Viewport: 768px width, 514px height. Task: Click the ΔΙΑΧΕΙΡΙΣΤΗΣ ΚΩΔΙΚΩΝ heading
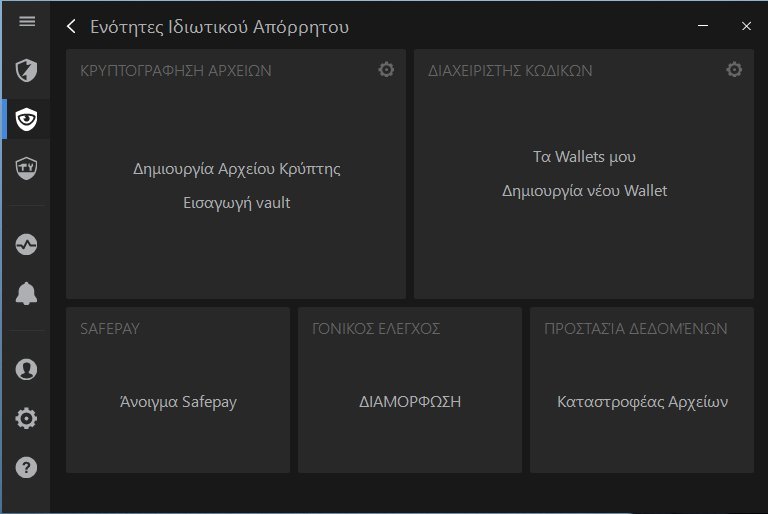[510, 71]
